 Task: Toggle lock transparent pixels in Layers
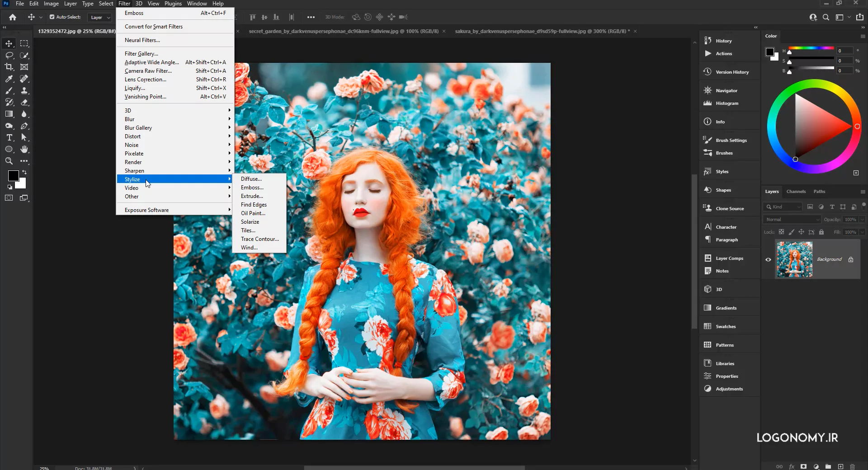pos(781,232)
